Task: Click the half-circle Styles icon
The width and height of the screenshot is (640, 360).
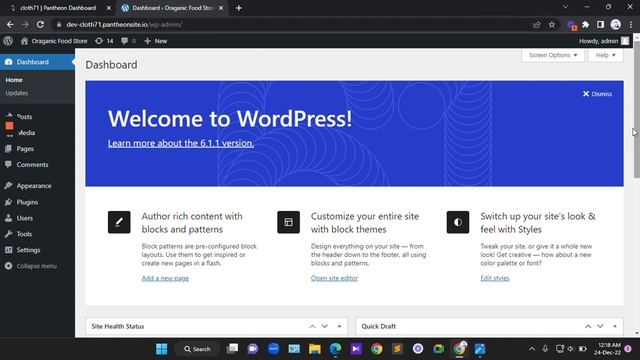Action: [x=458, y=222]
